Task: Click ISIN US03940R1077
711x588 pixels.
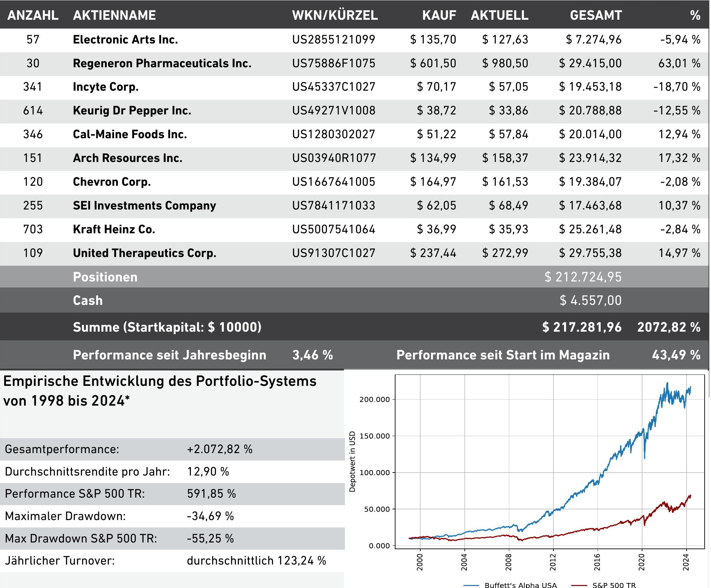Action: 334,158
